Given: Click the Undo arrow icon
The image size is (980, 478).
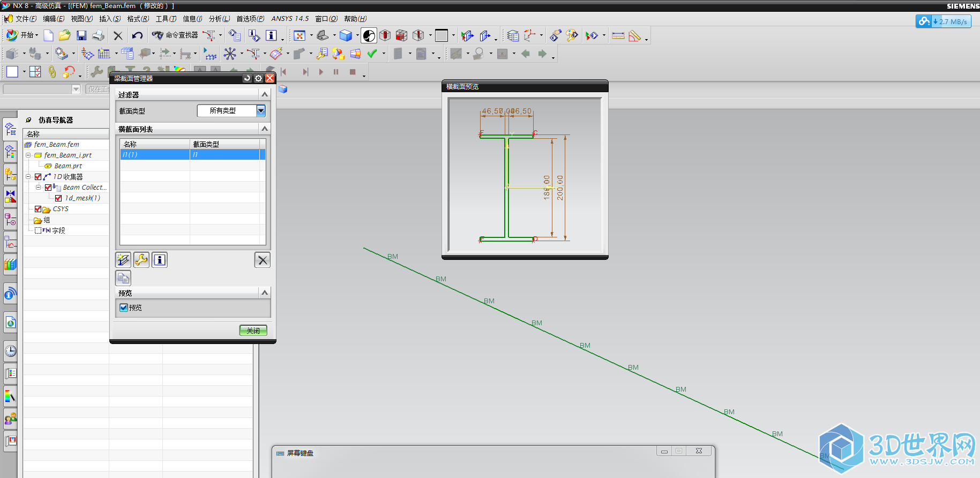Looking at the screenshot, I should (x=138, y=35).
